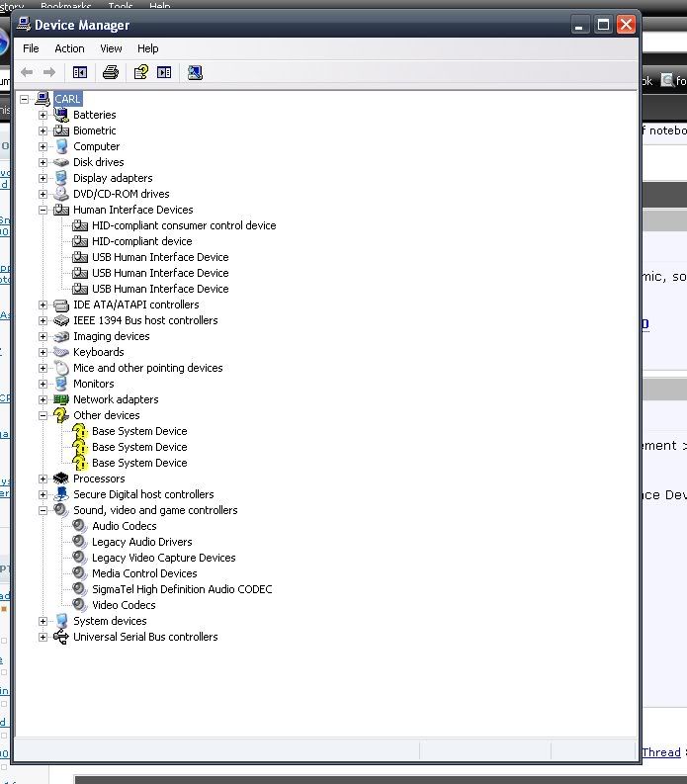Collapse the Other devices category
The image size is (687, 784).
[43, 415]
